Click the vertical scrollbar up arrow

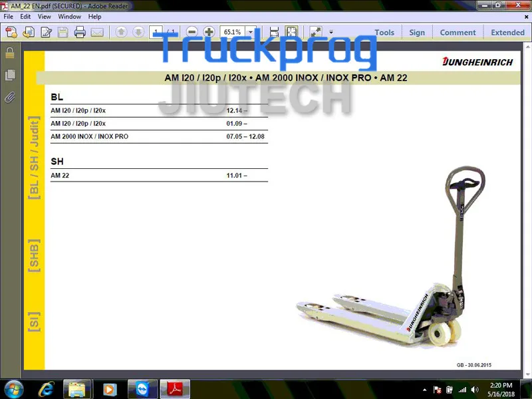point(528,47)
